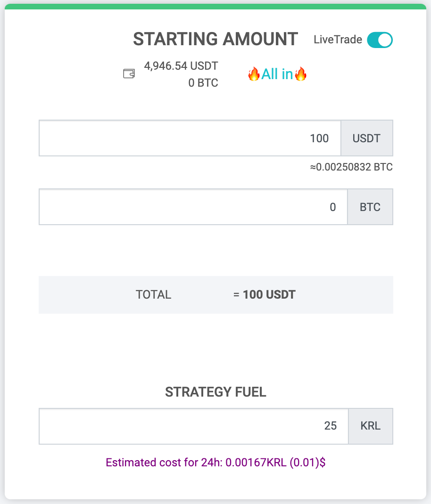
Task: Click the right flame icon beside All in
Action: pos(301,74)
